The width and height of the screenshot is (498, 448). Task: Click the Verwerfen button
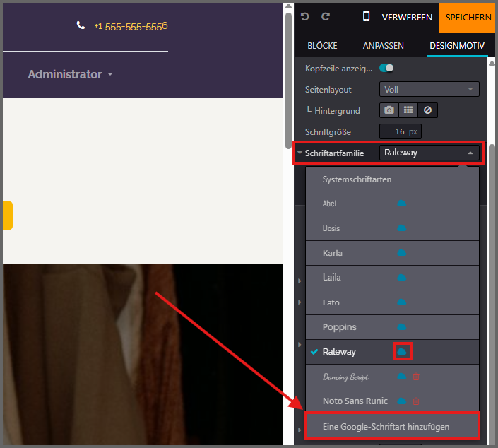[x=407, y=17]
